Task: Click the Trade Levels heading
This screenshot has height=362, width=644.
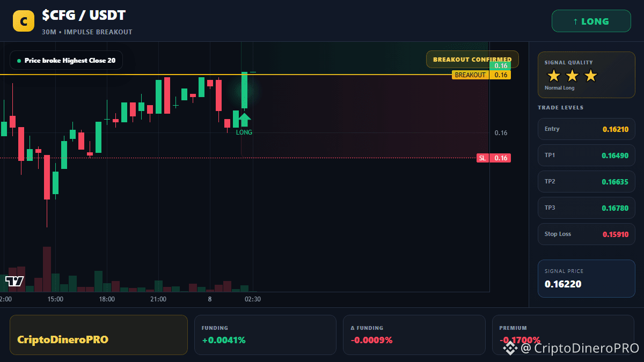Action: point(560,108)
